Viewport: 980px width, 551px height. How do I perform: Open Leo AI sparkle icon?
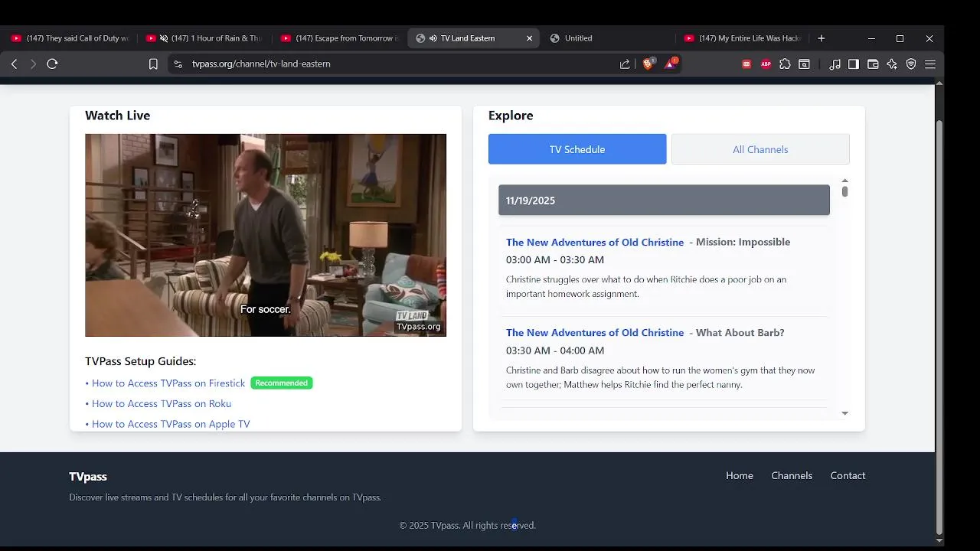(892, 64)
